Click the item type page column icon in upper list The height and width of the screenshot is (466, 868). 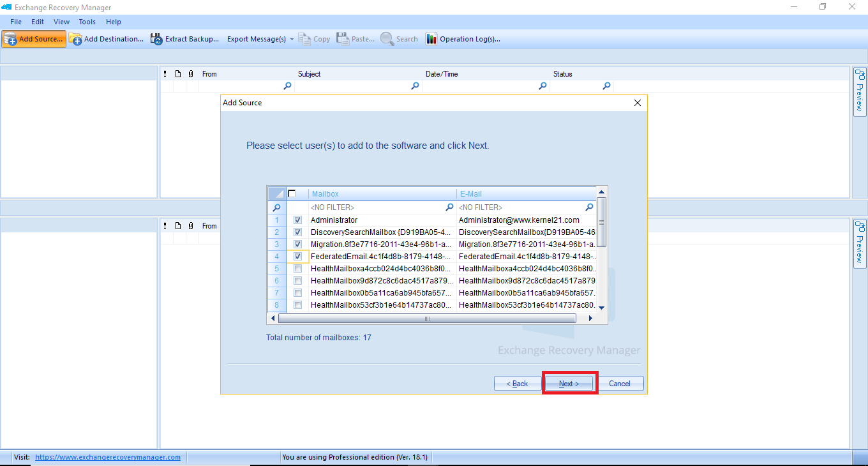coord(178,74)
